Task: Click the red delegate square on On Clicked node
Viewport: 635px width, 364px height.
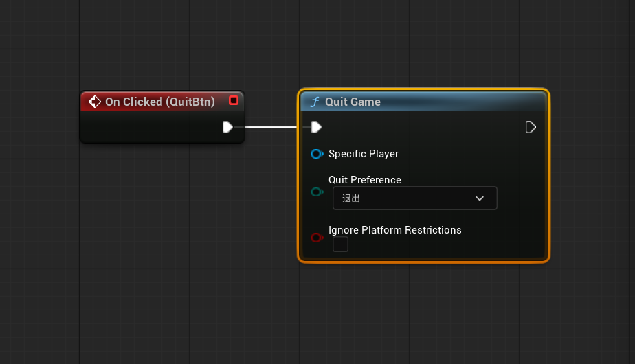Action: pos(234,100)
